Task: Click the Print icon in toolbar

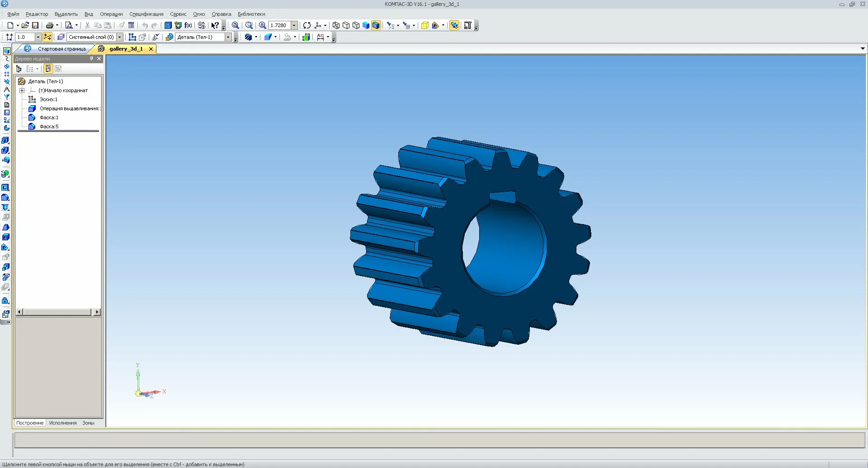Action: pos(49,25)
